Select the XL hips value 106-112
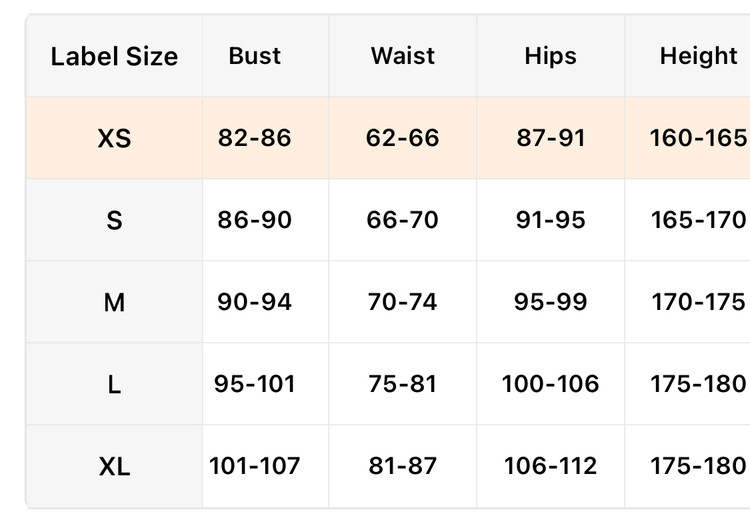Image resolution: width=750 pixels, height=518 pixels. coord(550,466)
